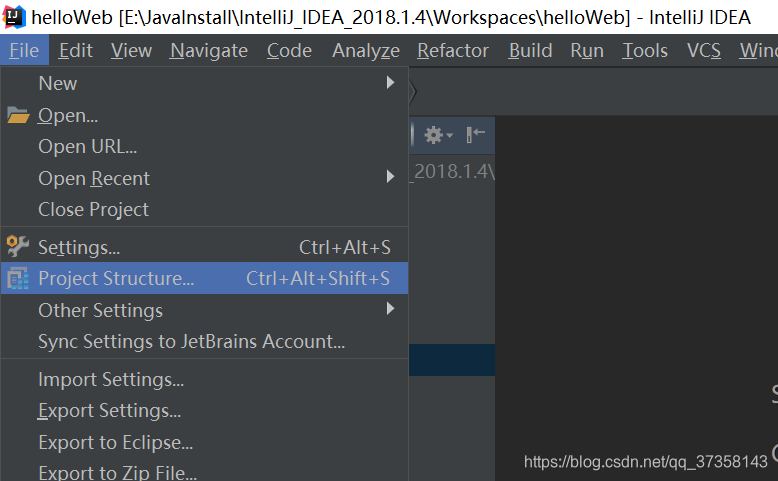
Task: Select Export to Eclipse...
Action: coord(204,442)
